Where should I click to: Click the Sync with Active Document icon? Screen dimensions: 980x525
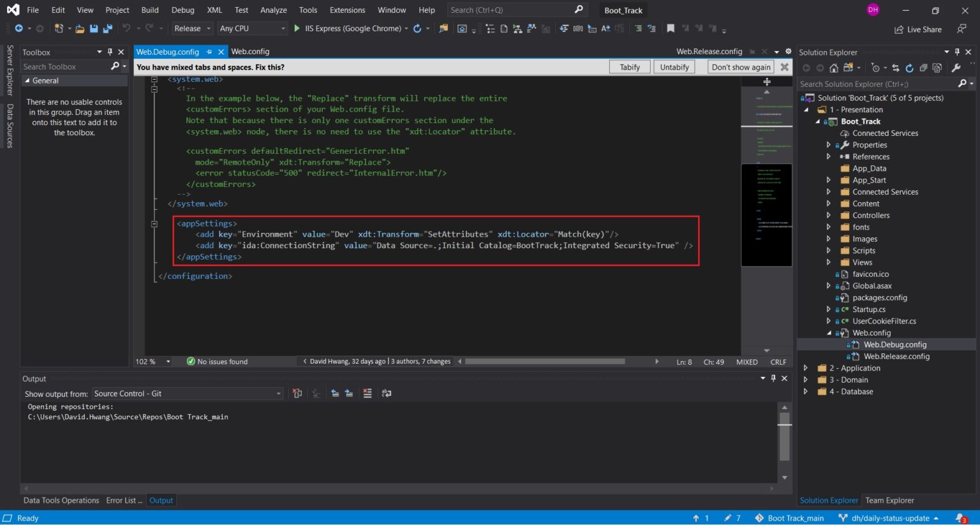pyautogui.click(x=896, y=68)
